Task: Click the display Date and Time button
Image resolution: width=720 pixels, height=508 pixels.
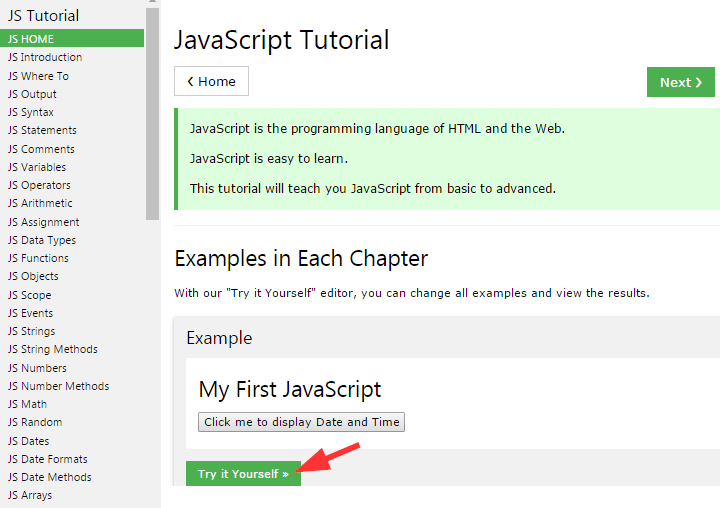Action: [x=301, y=422]
